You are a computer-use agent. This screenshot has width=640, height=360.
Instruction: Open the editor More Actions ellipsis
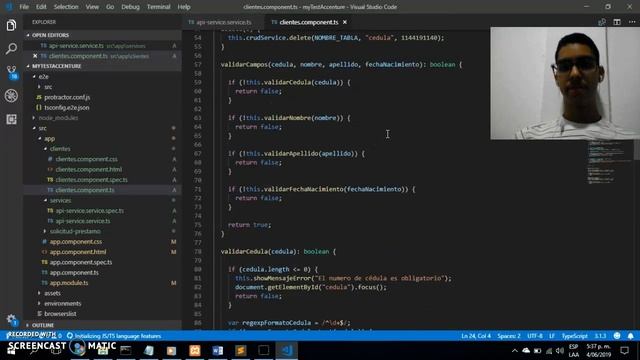[x=632, y=22]
